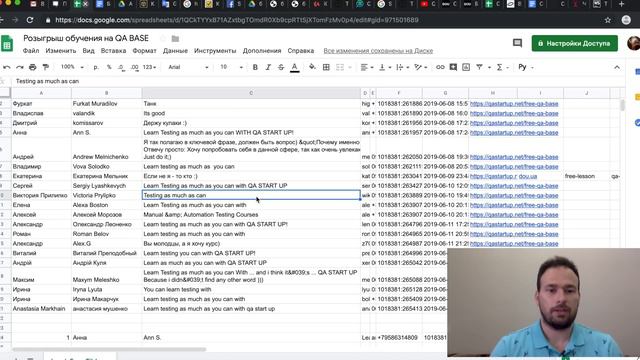Open Вставка menu
The height and width of the screenshot is (360, 640).
[113, 51]
